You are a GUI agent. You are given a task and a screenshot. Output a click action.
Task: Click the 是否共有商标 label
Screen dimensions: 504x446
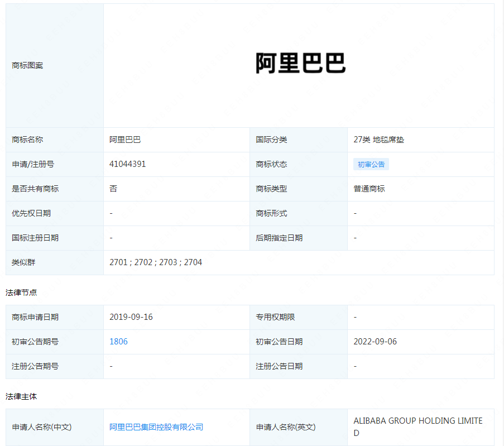click(x=35, y=189)
